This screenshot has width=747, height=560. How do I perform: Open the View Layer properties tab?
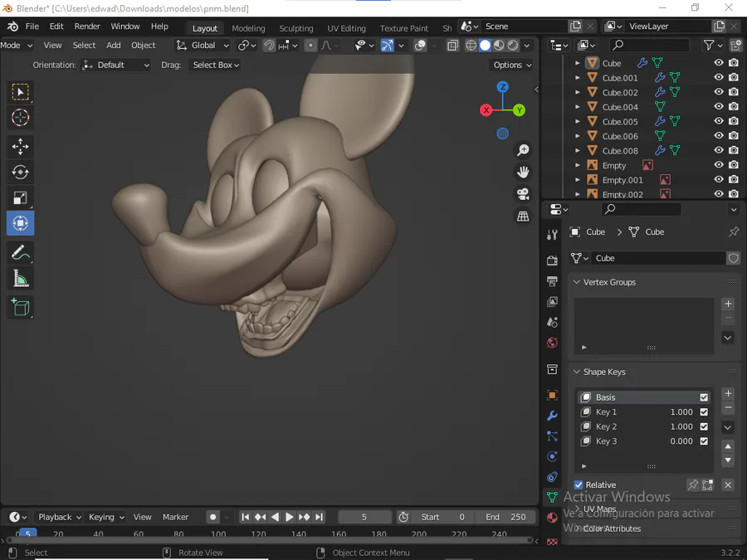[x=552, y=301]
